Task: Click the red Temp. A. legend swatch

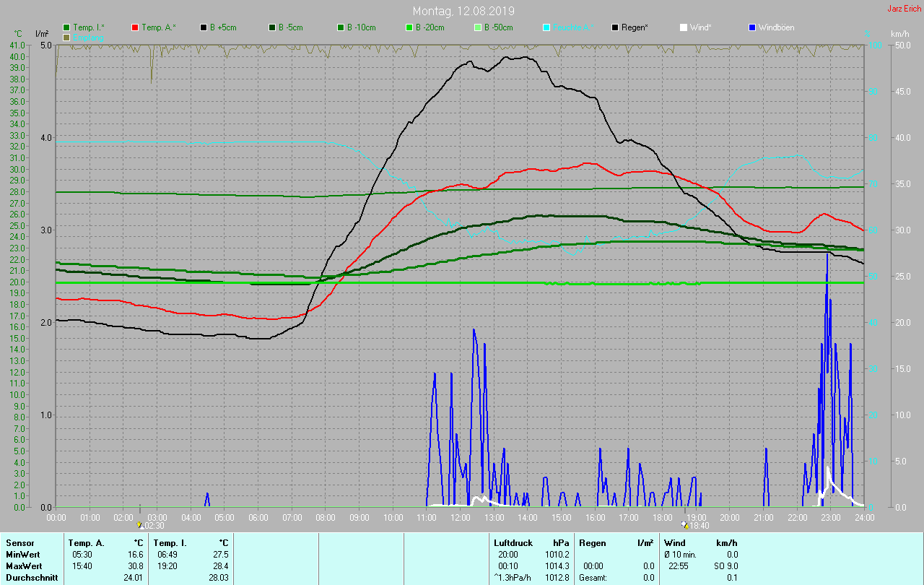Action: [x=135, y=27]
